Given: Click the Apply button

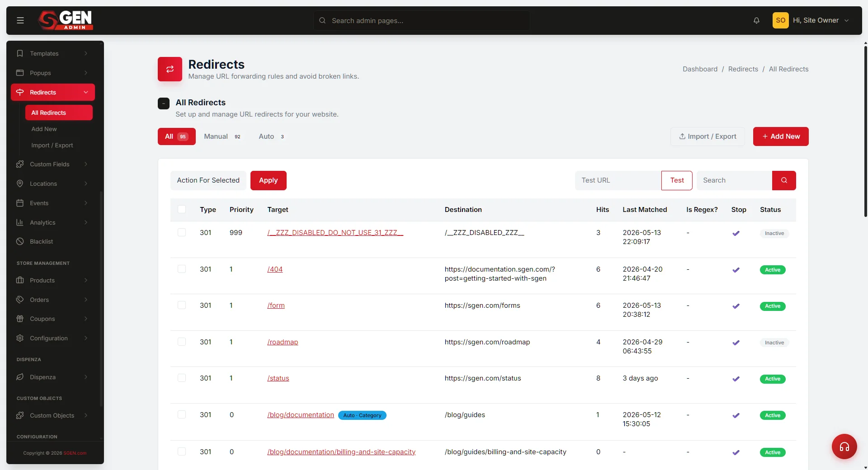Looking at the screenshot, I should coord(269,180).
